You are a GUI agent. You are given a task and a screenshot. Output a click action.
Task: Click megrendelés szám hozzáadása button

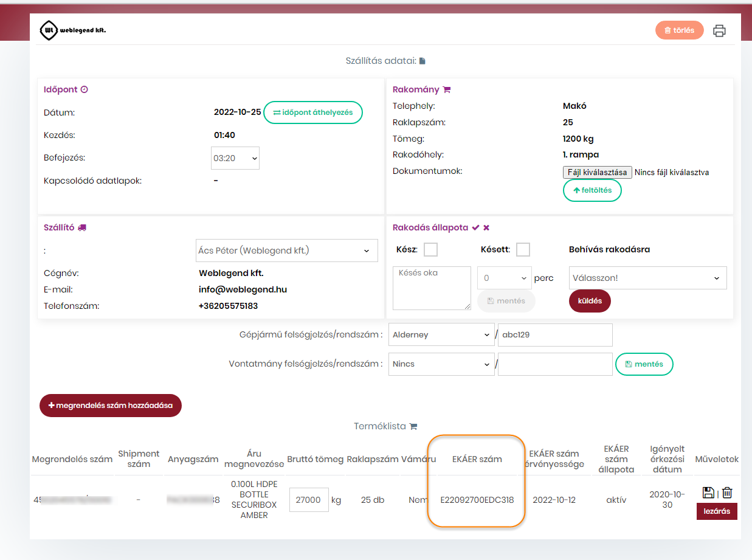[x=111, y=406]
